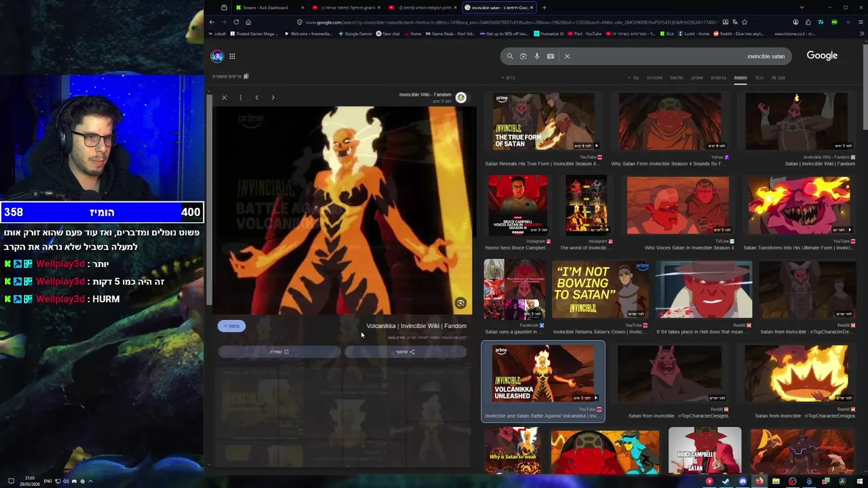Open the Google apps grid

pyautogui.click(x=232, y=56)
